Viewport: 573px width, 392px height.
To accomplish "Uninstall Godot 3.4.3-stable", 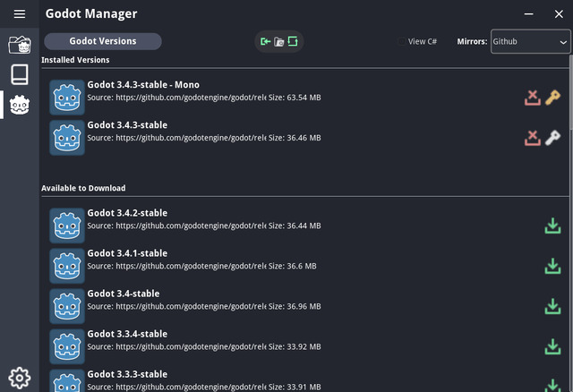I will 533,138.
